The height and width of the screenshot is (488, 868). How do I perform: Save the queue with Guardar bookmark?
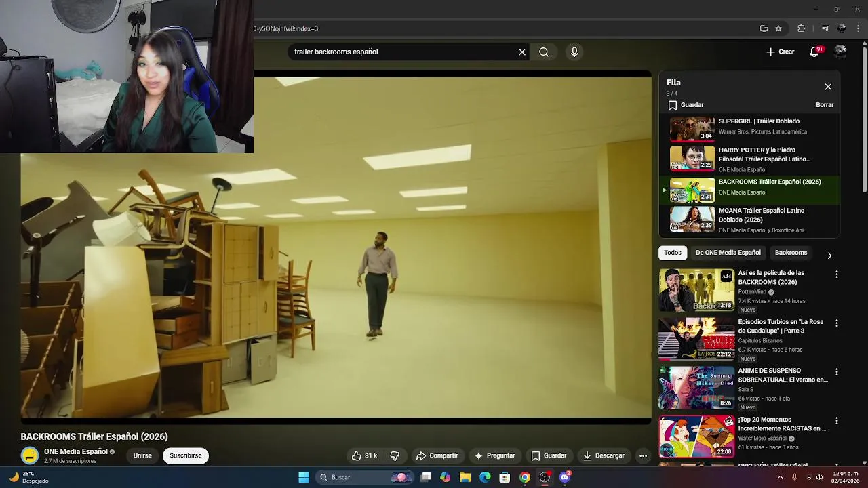tap(686, 105)
